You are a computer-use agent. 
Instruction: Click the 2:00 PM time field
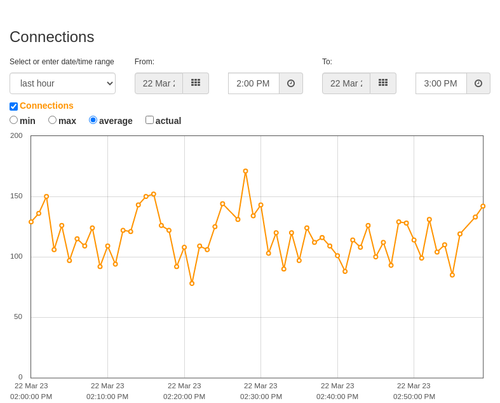(x=254, y=83)
